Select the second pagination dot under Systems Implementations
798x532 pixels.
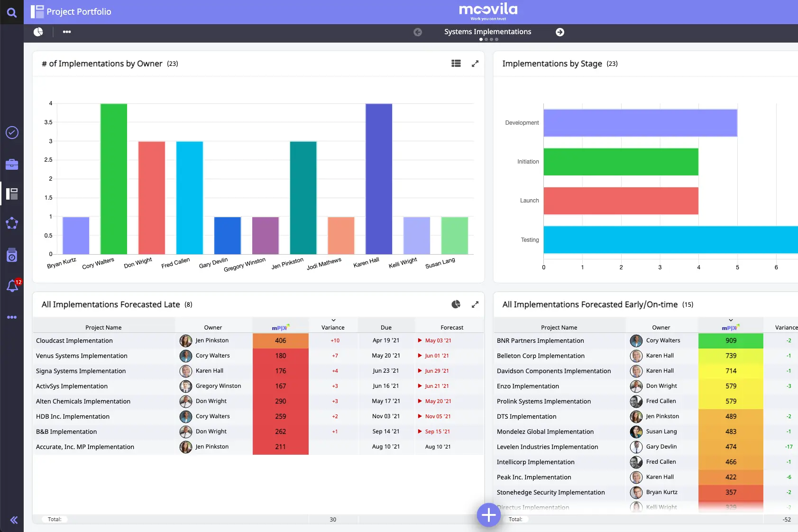(486, 40)
